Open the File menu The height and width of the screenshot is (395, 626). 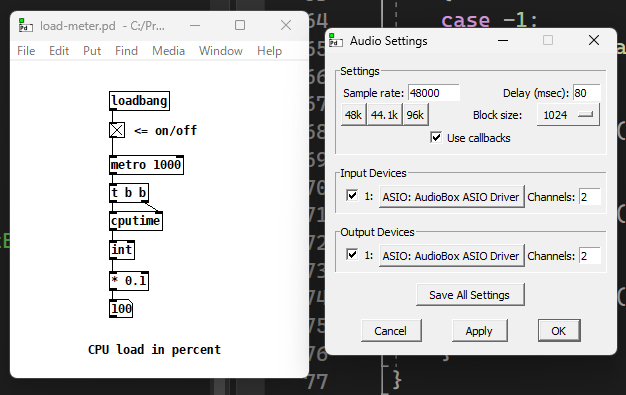point(26,51)
